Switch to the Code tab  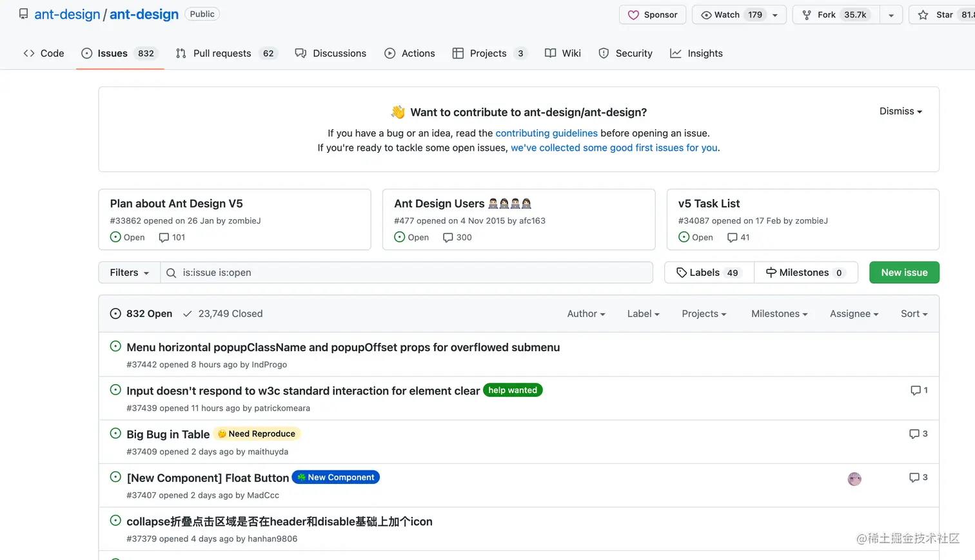tap(44, 53)
